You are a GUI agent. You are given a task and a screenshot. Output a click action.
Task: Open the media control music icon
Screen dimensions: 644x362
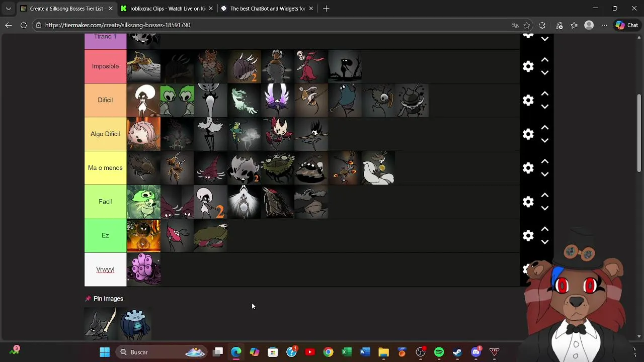559,25
